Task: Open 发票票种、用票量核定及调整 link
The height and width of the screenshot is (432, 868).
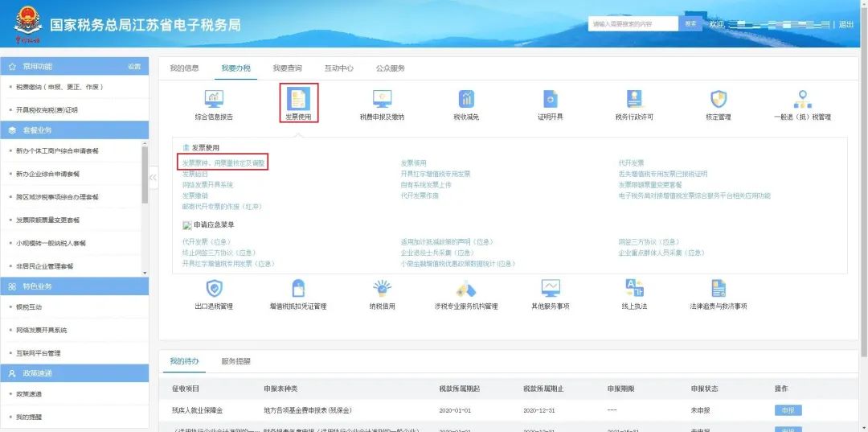Action: (223, 163)
